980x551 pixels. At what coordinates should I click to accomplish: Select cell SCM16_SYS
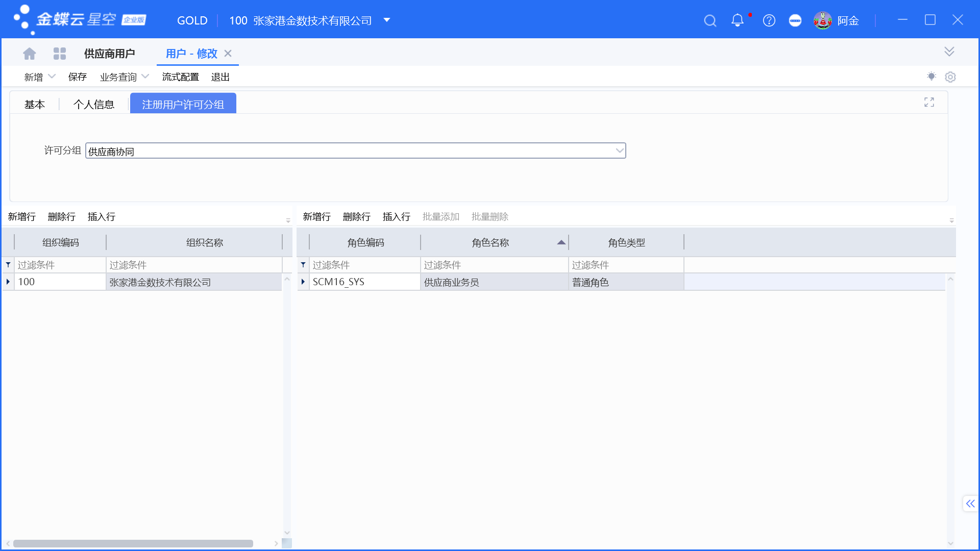[365, 282]
